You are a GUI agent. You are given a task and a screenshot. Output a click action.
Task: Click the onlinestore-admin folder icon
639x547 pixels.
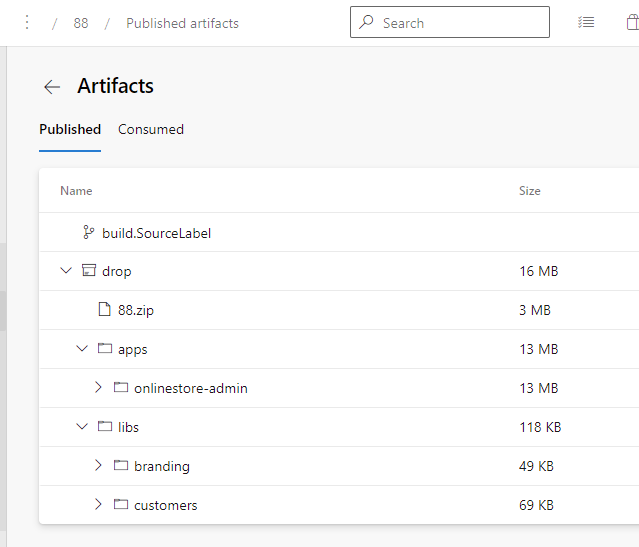(x=120, y=388)
